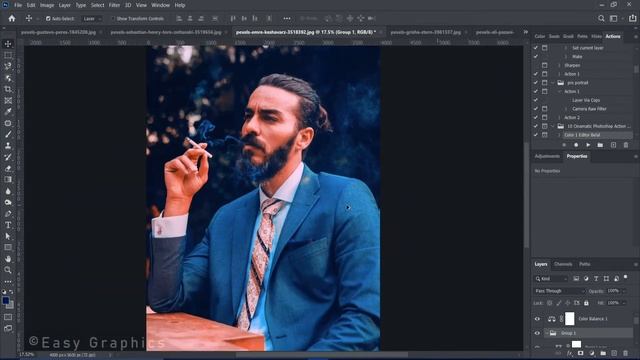Open the layer Kind filter dropdown

[551, 279]
